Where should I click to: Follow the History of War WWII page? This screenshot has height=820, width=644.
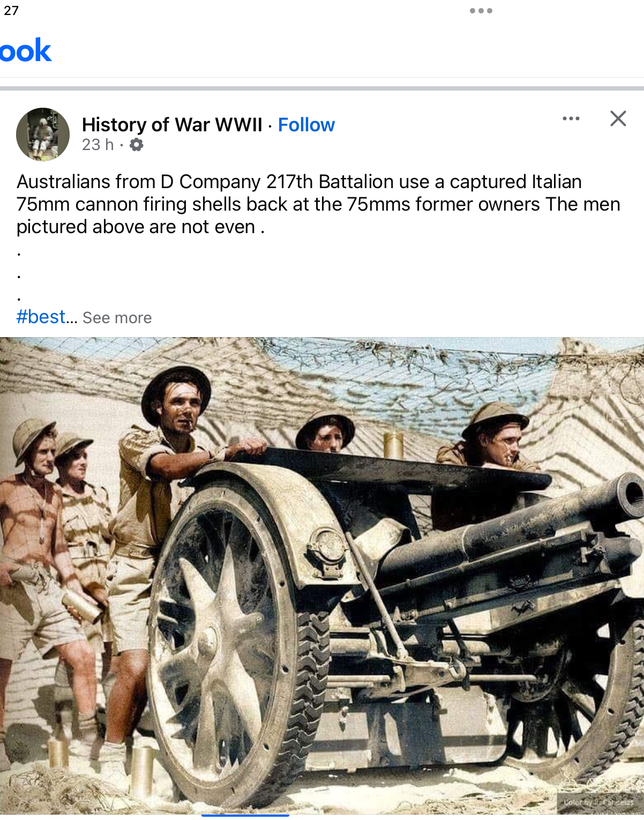tap(306, 125)
